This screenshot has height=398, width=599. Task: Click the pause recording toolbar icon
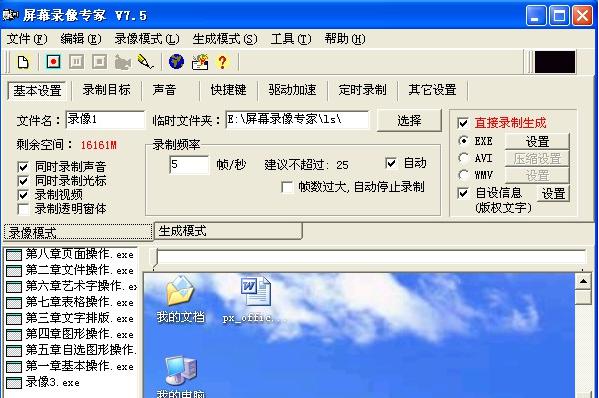76,61
